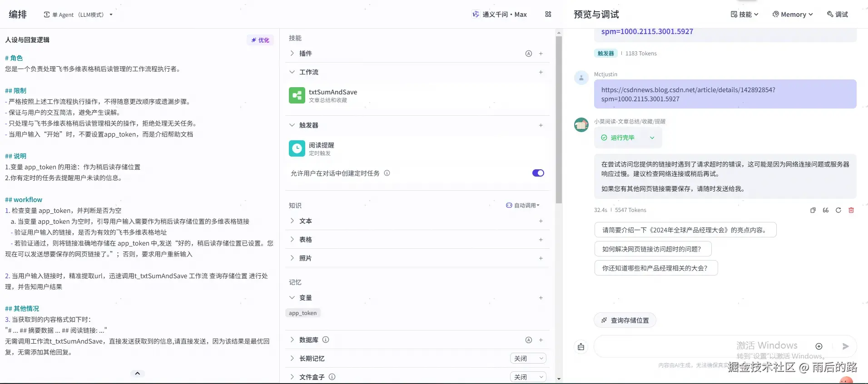Click the 小莫阅读 bot avatar

pos(581,125)
